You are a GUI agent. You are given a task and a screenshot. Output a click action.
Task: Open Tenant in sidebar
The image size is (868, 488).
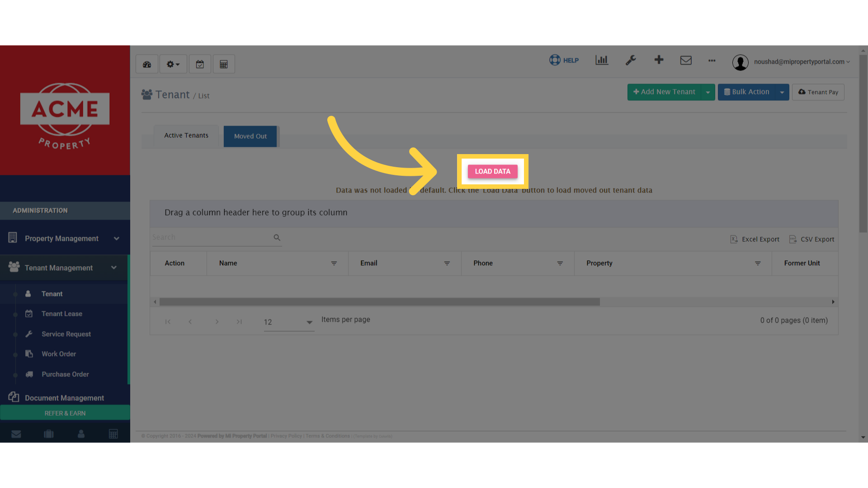[52, 294]
